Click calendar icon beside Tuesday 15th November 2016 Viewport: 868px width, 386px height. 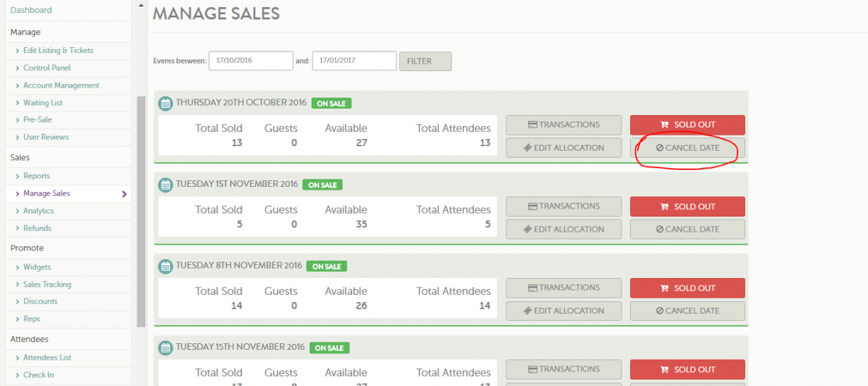pos(166,348)
